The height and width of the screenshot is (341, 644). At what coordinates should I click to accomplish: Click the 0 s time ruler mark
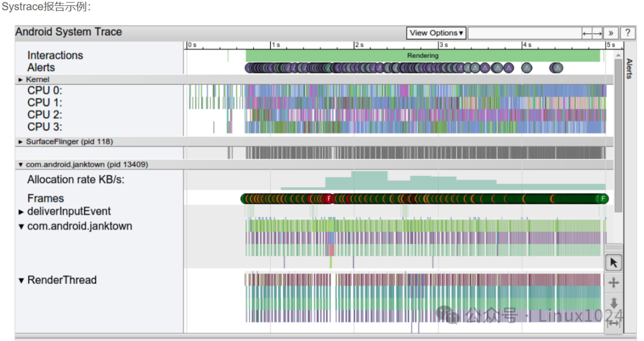[x=191, y=45]
